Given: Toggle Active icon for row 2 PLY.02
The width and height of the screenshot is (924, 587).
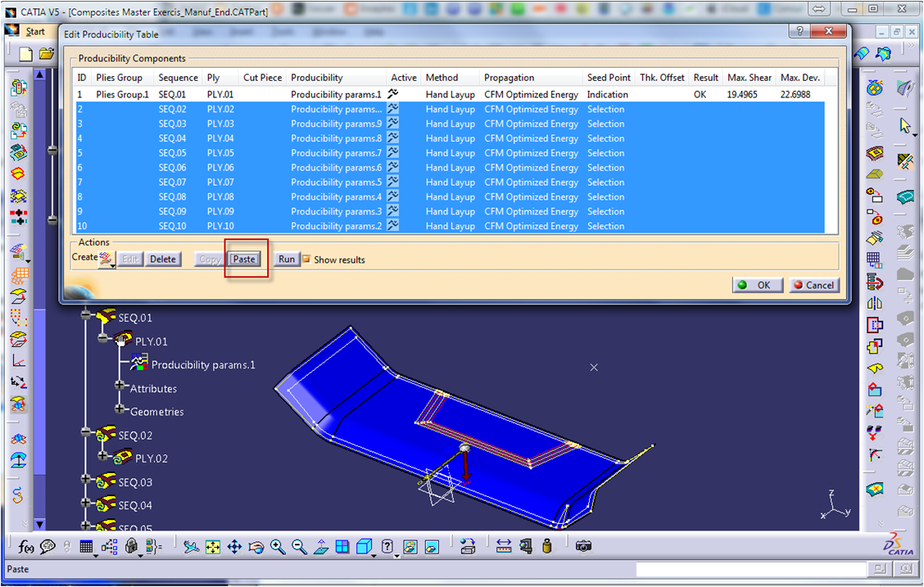Looking at the screenshot, I should [393, 109].
